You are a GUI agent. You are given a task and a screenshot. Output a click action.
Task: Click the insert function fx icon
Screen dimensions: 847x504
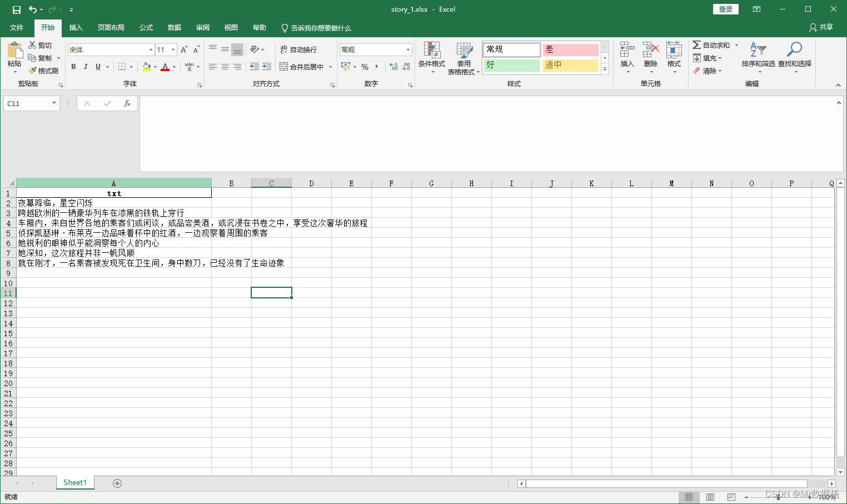127,103
